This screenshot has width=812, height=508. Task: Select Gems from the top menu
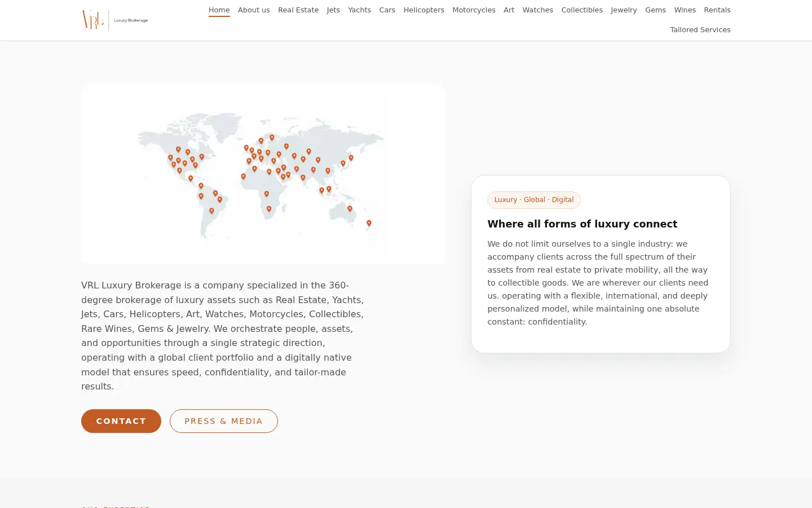pos(655,10)
